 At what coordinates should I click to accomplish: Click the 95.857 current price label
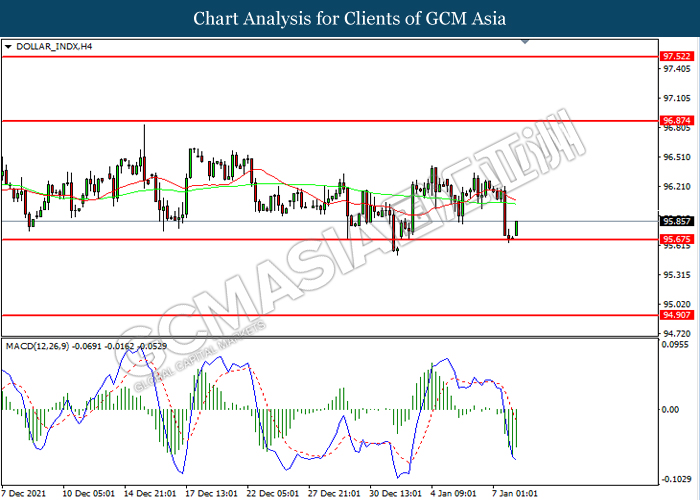point(677,221)
